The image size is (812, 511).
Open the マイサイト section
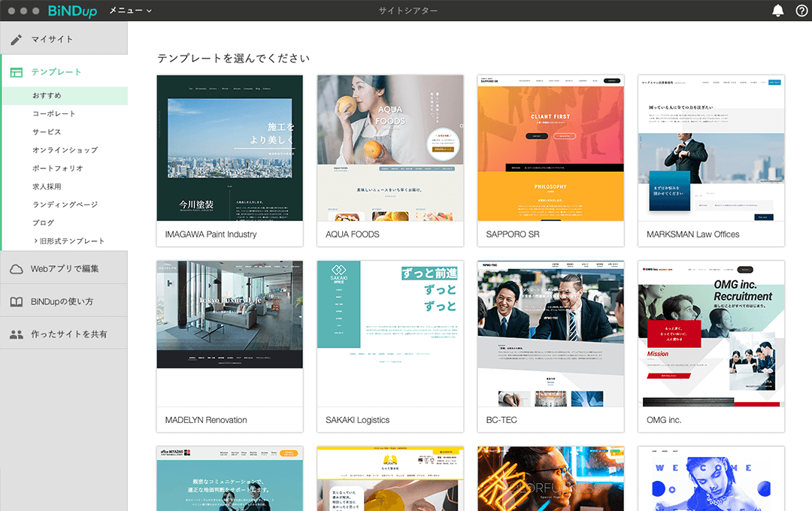click(x=64, y=39)
